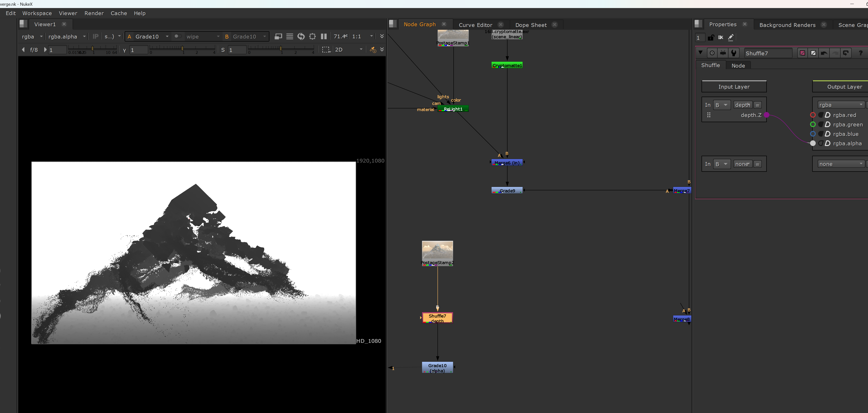Open the rgba channel set dropdown in Viewer

pos(32,36)
